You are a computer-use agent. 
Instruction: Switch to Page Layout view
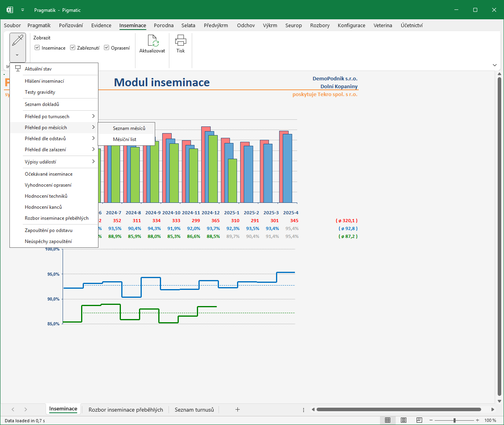tap(403, 420)
